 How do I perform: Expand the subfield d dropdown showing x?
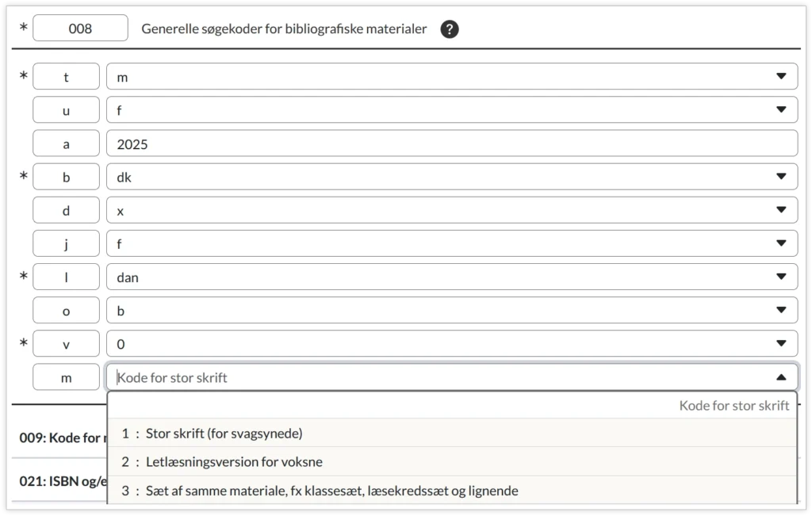tap(781, 211)
